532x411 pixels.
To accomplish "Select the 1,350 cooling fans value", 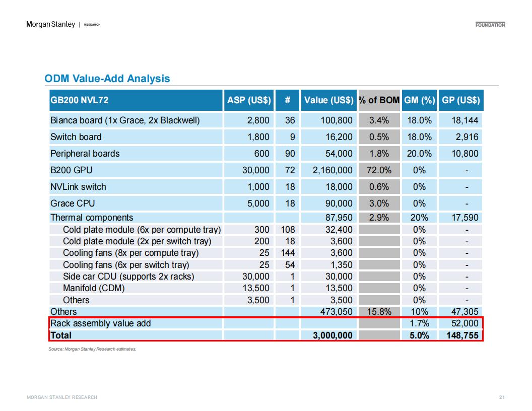I will pyautogui.click(x=341, y=265).
